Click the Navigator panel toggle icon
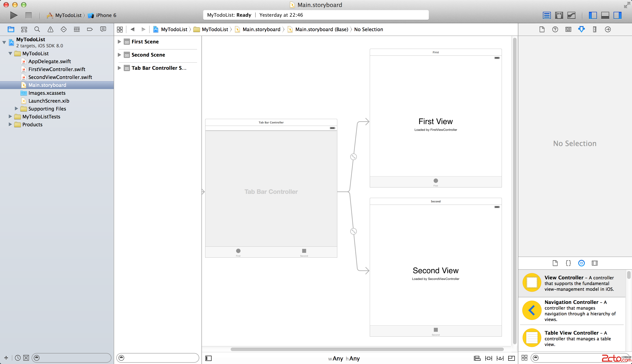Image resolution: width=632 pixels, height=364 pixels. pos(592,16)
